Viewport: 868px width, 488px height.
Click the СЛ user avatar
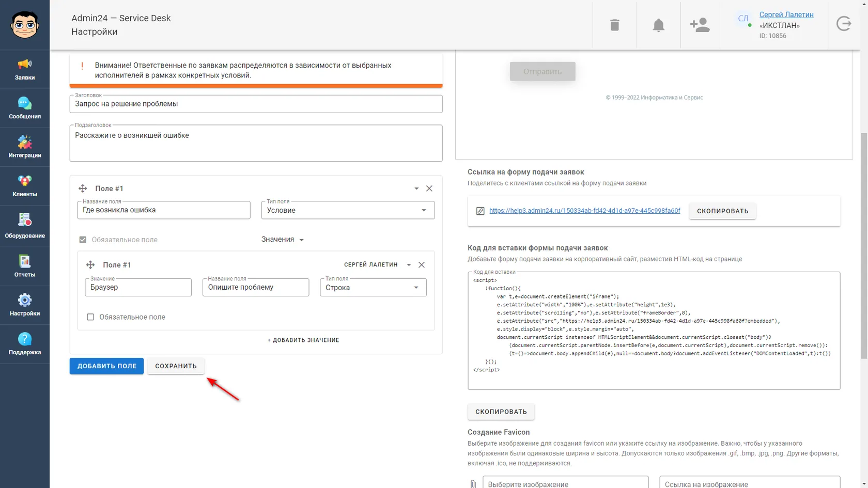point(743,19)
